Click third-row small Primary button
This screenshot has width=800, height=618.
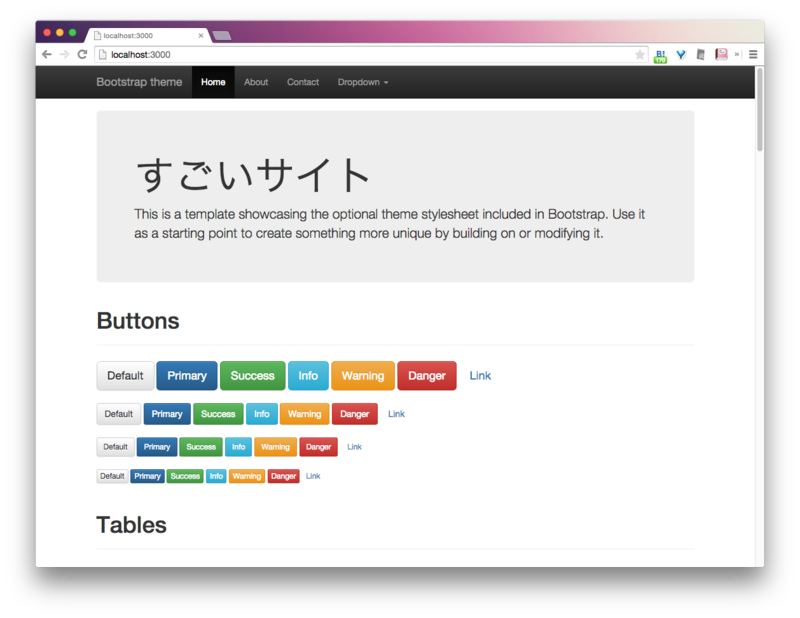(x=157, y=447)
